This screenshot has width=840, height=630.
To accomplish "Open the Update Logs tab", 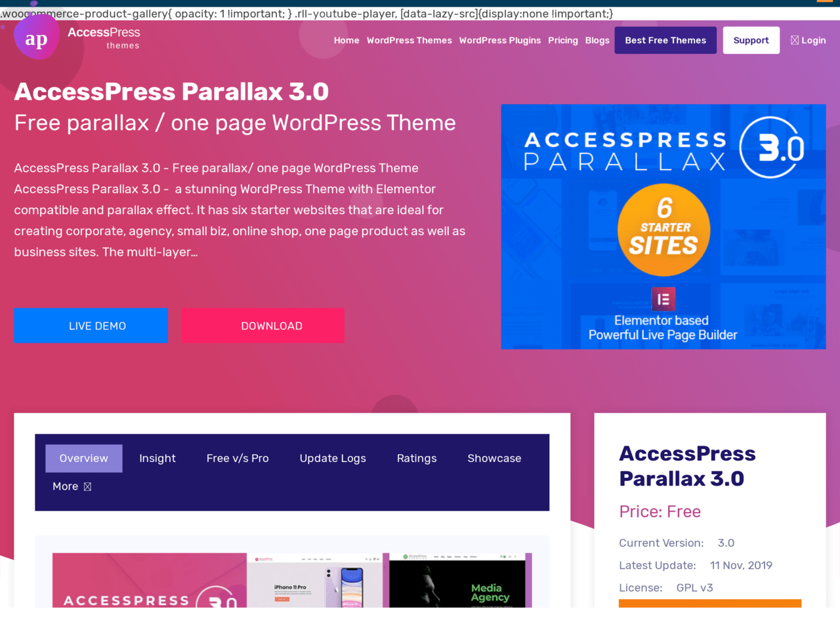I will (333, 458).
